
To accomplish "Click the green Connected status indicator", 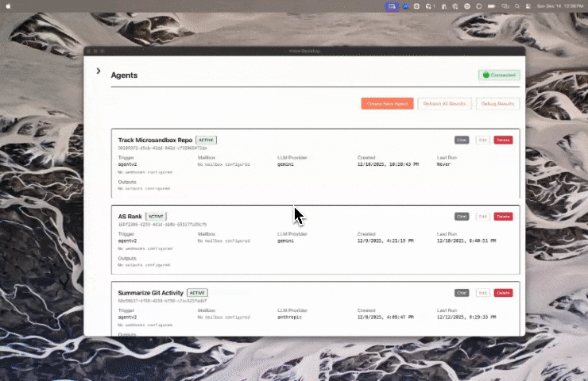I will (499, 75).
